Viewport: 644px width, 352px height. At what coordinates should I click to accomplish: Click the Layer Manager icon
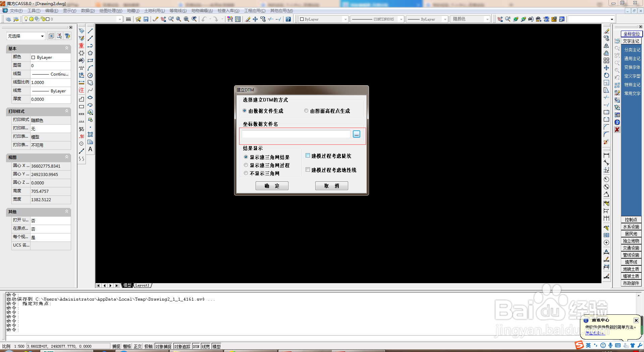coord(8,19)
